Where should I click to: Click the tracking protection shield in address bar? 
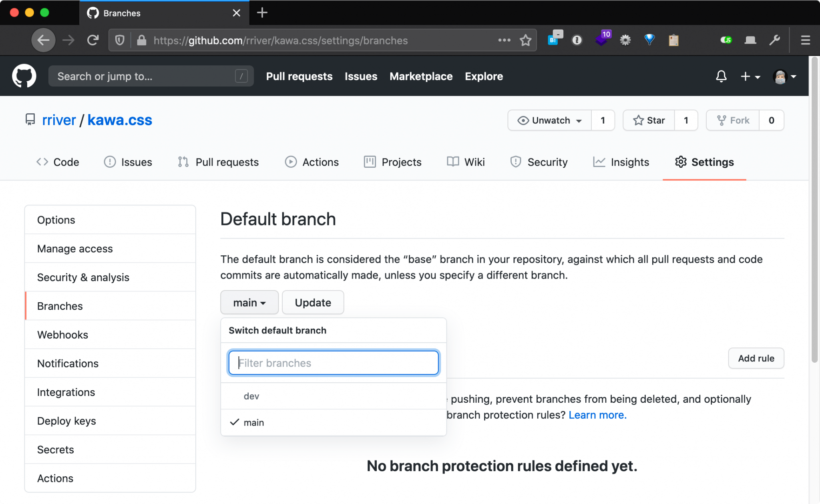pyautogui.click(x=119, y=40)
